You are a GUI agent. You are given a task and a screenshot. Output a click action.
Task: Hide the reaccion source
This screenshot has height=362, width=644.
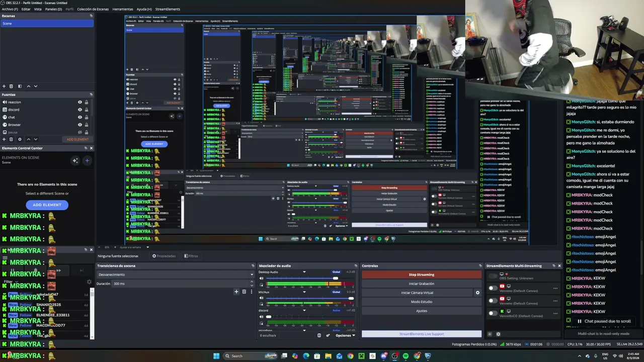coord(79,102)
